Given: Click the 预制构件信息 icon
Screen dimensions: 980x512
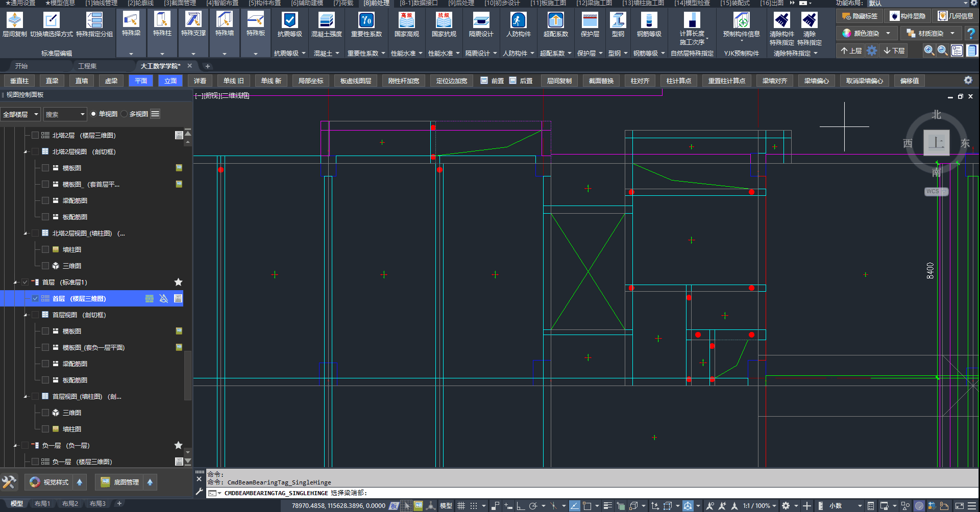Looking at the screenshot, I should click(741, 20).
